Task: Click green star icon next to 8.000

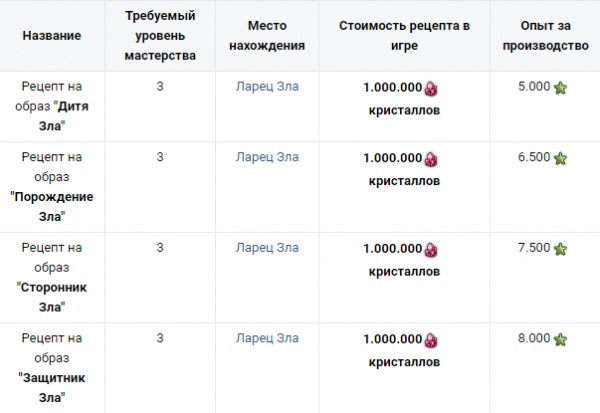Action: (560, 338)
